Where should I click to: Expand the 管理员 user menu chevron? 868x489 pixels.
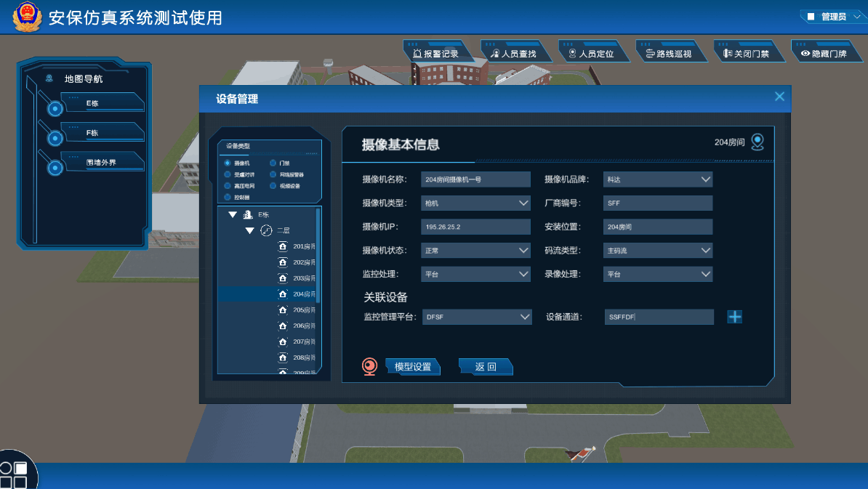tap(857, 17)
